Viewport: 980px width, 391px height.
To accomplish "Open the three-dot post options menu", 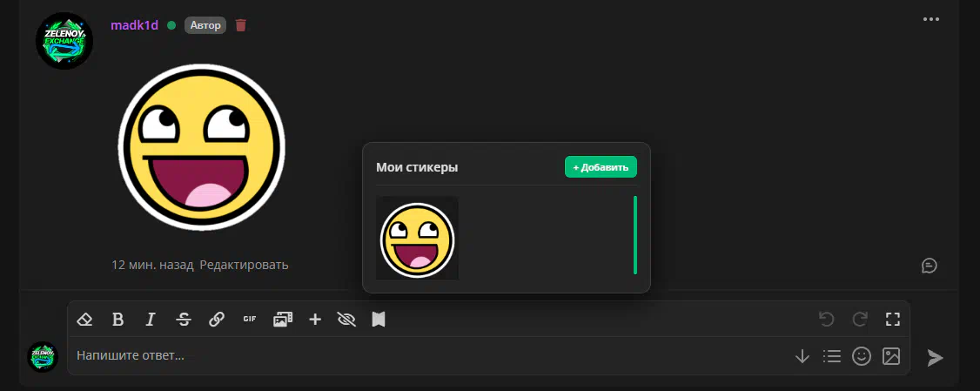I will [931, 18].
